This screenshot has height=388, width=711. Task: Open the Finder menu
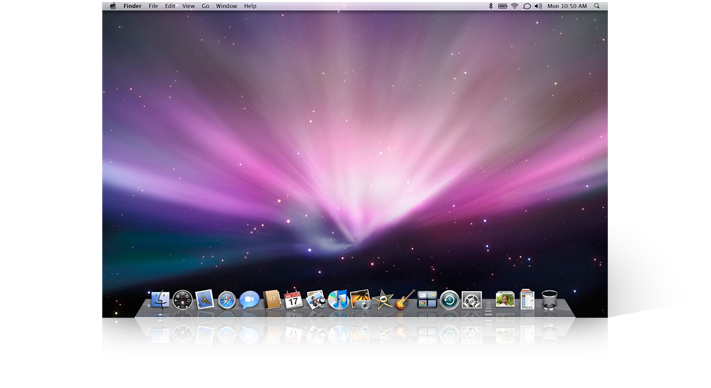pos(132,6)
